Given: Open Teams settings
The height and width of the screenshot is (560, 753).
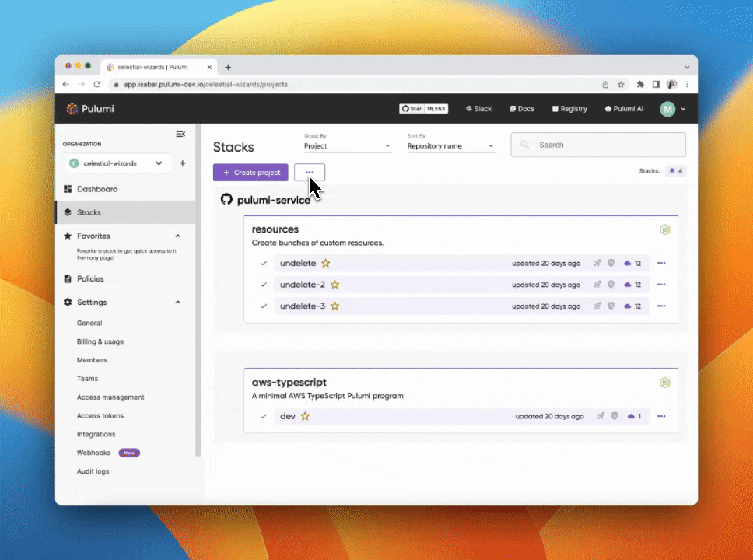Looking at the screenshot, I should pyautogui.click(x=87, y=379).
